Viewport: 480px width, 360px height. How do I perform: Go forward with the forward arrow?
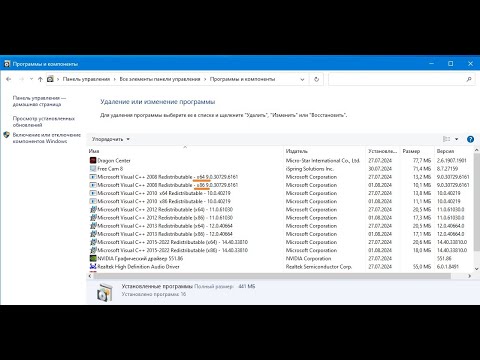click(21, 79)
